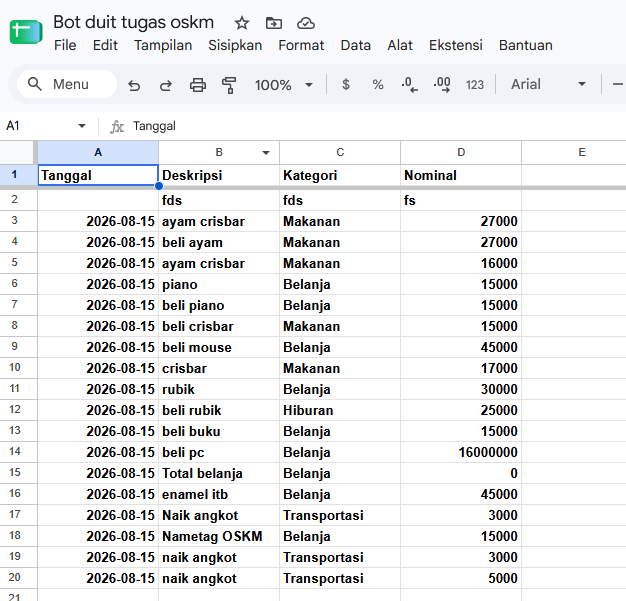This screenshot has width=626, height=601.
Task: Click the date cell in row 3
Action: tap(98, 221)
